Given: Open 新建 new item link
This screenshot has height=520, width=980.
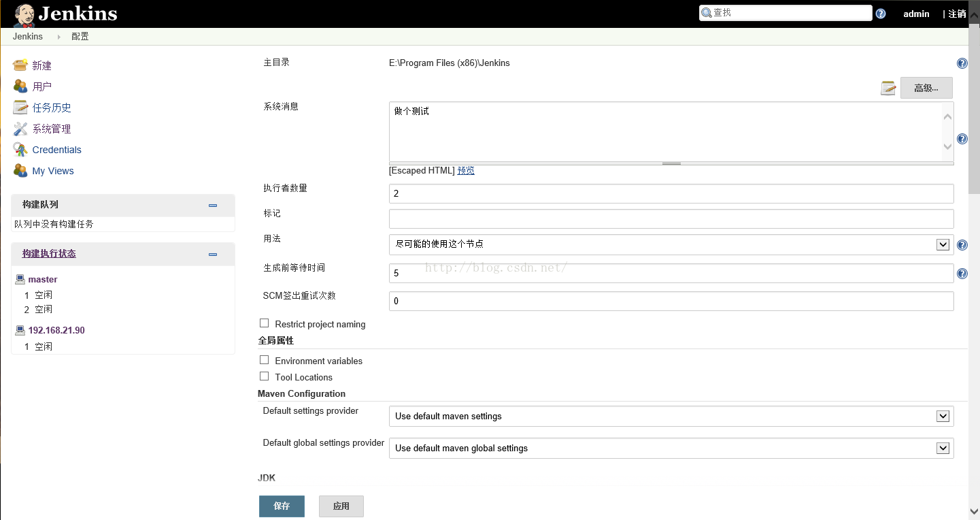Looking at the screenshot, I should point(42,65).
